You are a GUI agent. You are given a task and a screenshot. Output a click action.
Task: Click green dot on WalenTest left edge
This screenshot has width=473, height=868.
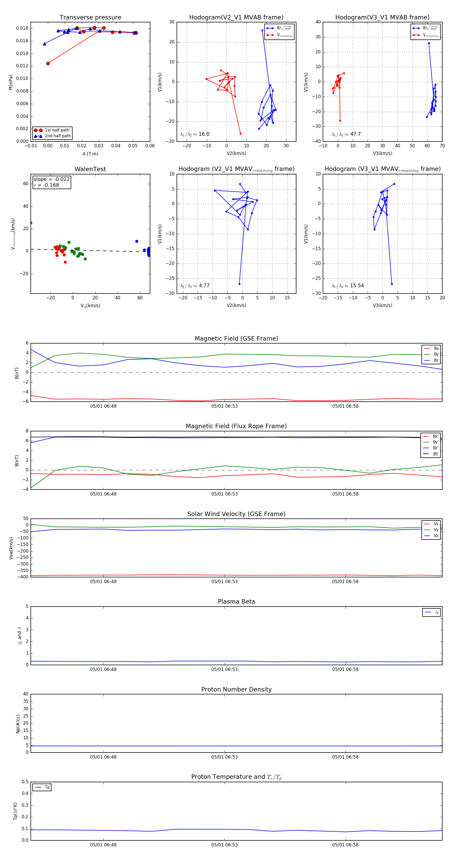(31, 223)
